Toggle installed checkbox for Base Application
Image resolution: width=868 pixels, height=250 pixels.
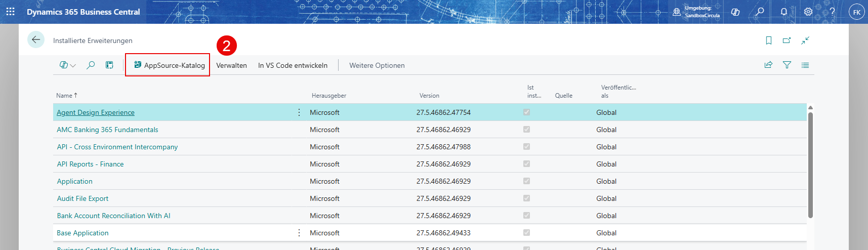click(526, 232)
